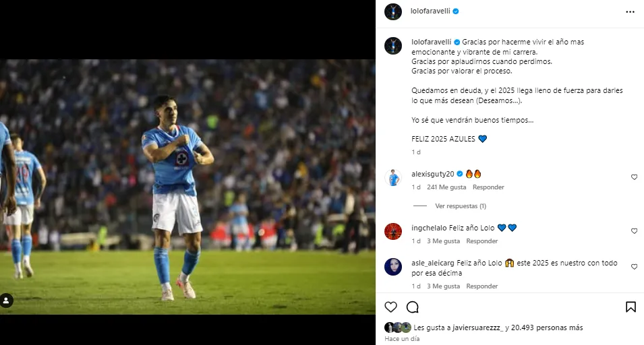Expand 'Ver respuestas (1)' replies
This screenshot has height=345, width=644.
coord(461,206)
